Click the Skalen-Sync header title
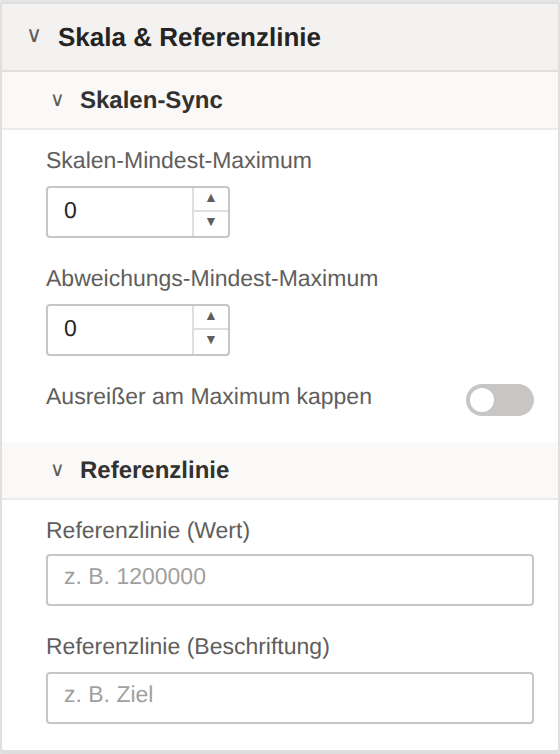Screen dimensions: 560x754 [x=151, y=100]
